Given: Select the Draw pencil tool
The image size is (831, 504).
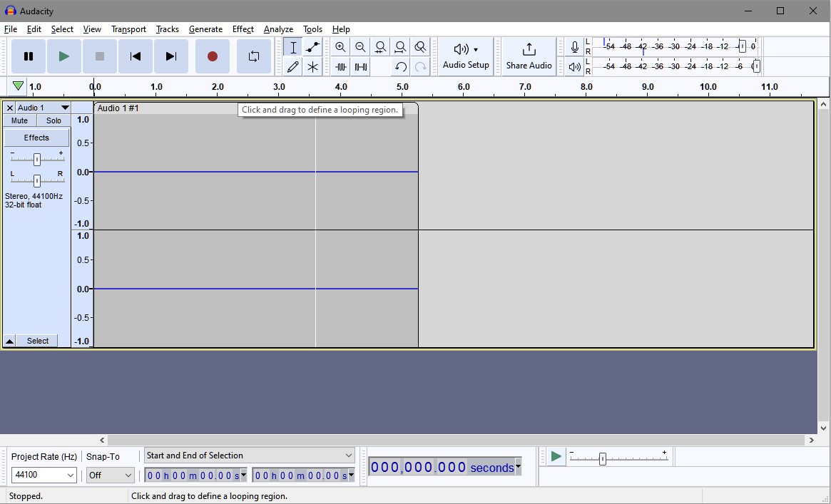Looking at the screenshot, I should tap(292, 67).
